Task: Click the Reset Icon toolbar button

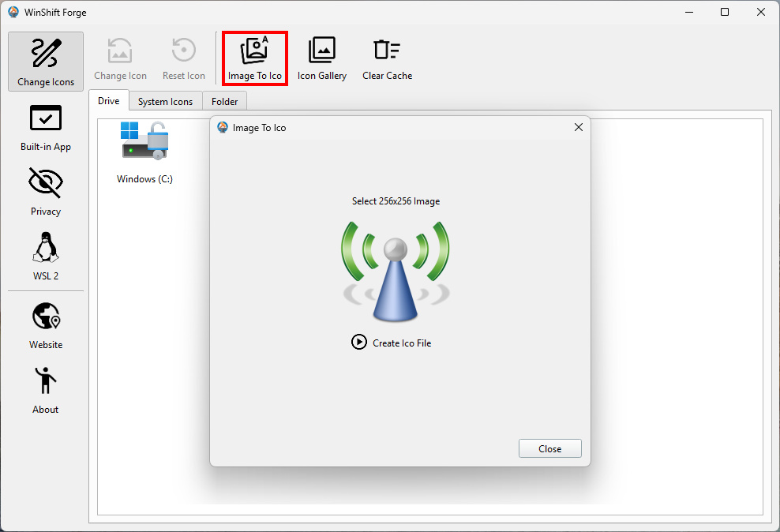Action: point(184,58)
